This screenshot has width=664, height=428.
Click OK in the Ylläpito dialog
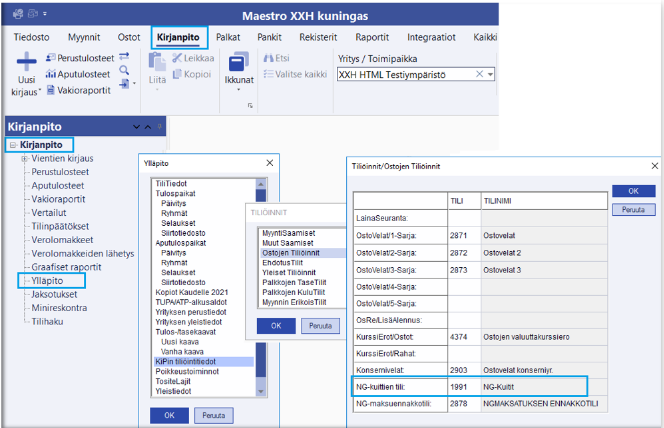coord(170,414)
